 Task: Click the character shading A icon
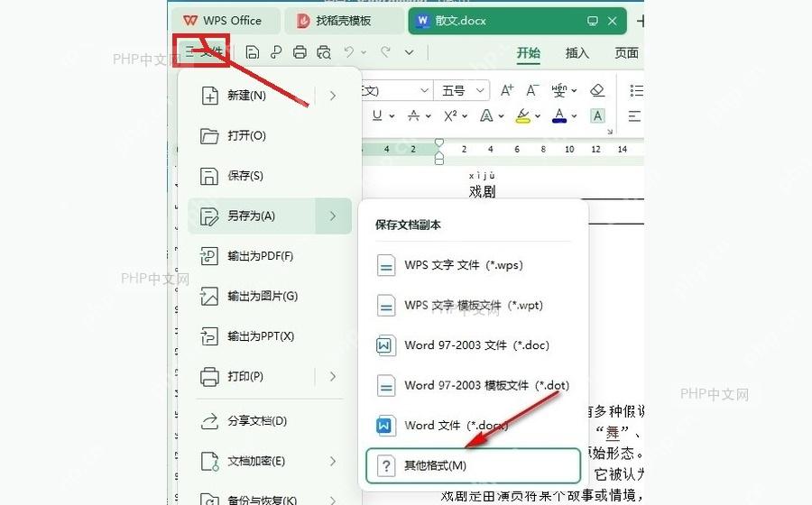click(597, 115)
